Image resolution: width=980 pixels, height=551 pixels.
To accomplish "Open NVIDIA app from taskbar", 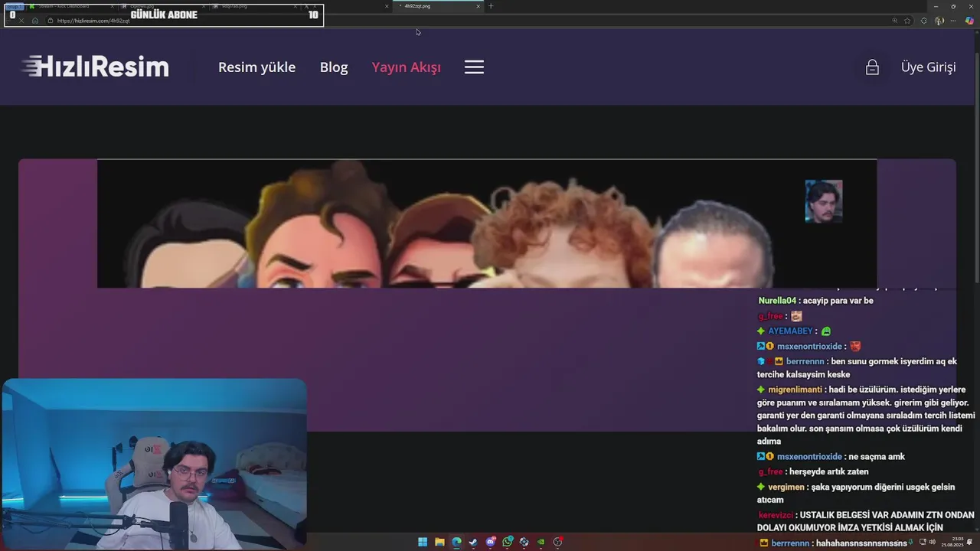I will pos(541,542).
